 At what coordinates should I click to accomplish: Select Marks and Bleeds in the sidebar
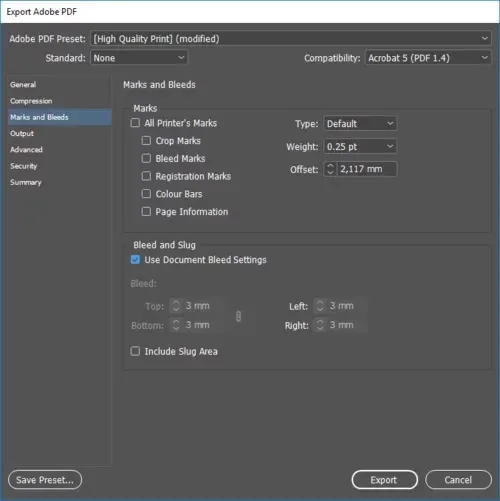[x=60, y=117]
